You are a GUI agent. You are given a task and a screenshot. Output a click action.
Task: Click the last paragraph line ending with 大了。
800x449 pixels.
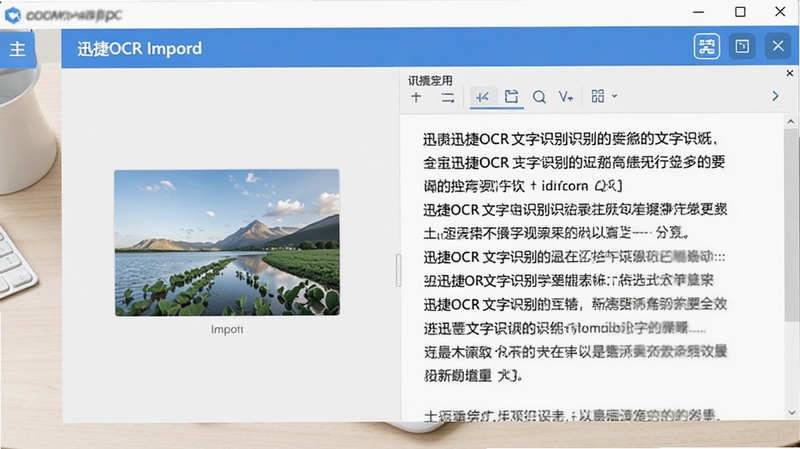coord(473,376)
